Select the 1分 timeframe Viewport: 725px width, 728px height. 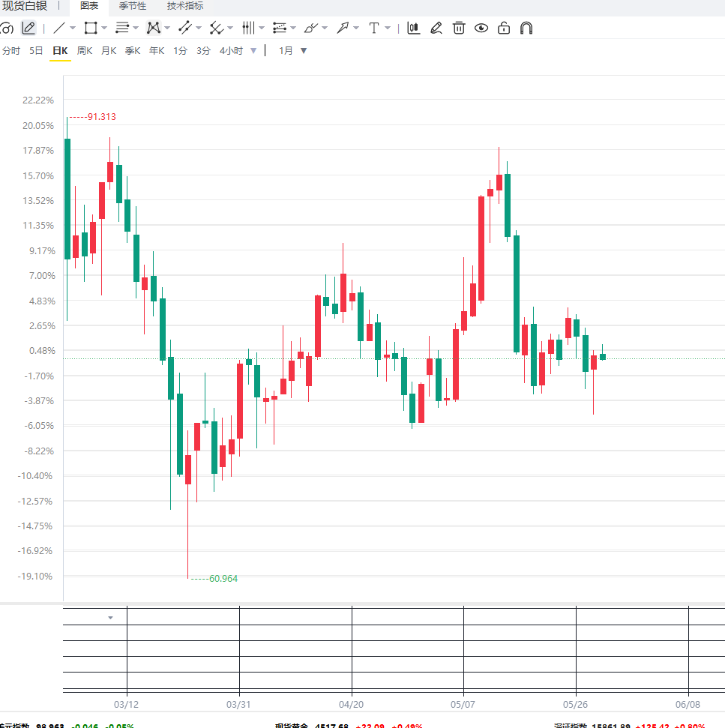pos(180,50)
